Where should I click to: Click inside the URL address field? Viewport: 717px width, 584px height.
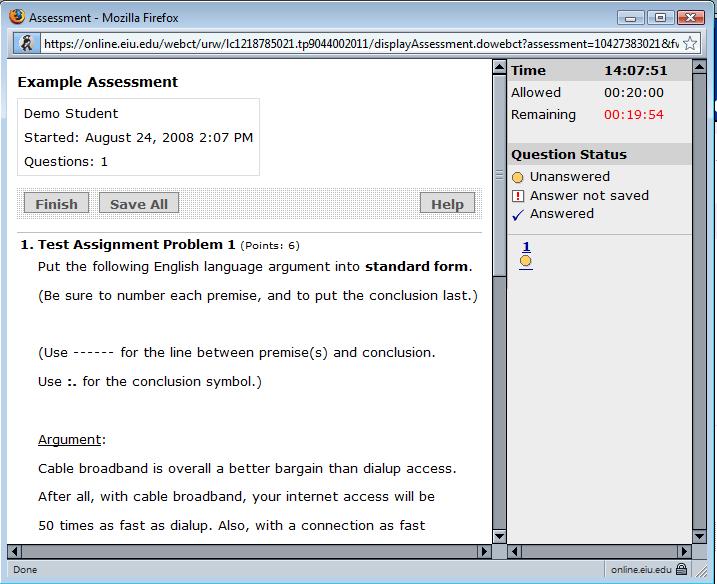pos(360,44)
